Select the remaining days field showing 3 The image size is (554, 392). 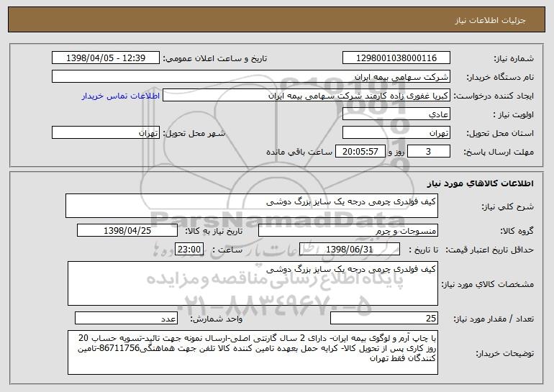click(x=428, y=152)
